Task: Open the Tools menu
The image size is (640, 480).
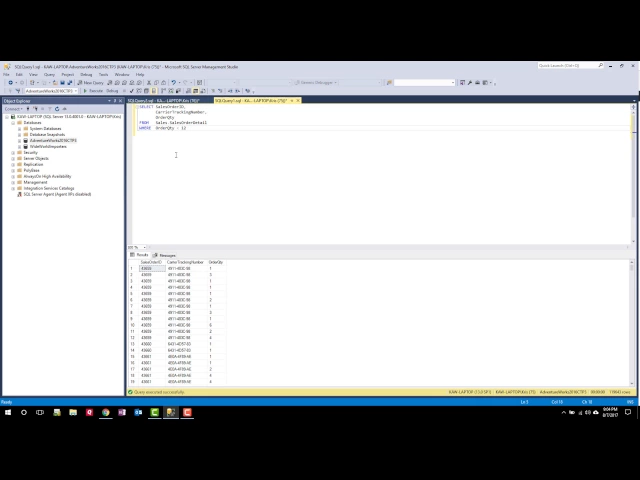Action: (x=103, y=75)
